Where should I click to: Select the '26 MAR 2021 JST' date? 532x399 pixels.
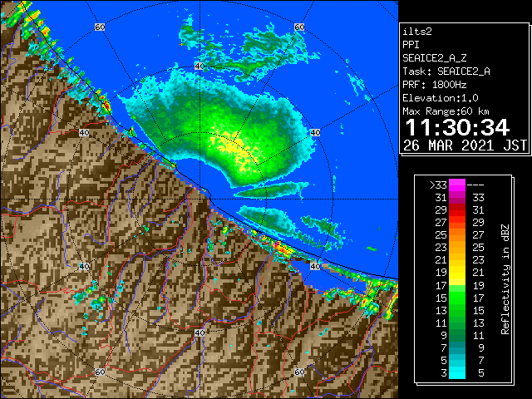tap(465, 145)
